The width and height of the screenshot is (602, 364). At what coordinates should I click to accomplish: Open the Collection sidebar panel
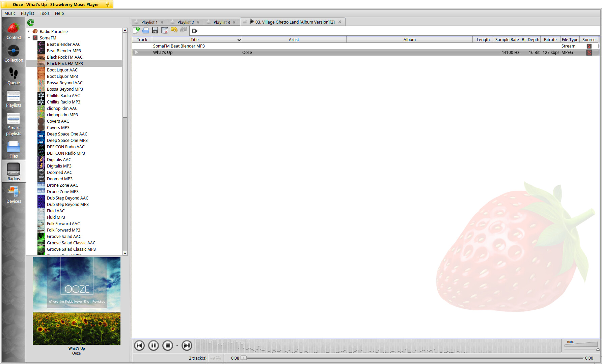click(13, 54)
